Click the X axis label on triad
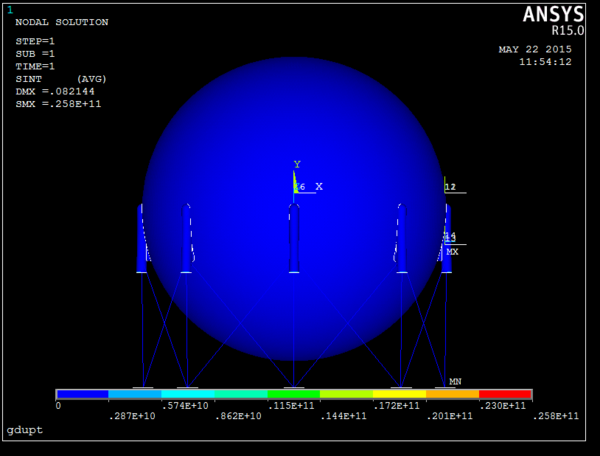This screenshot has width=600, height=456. [x=319, y=186]
